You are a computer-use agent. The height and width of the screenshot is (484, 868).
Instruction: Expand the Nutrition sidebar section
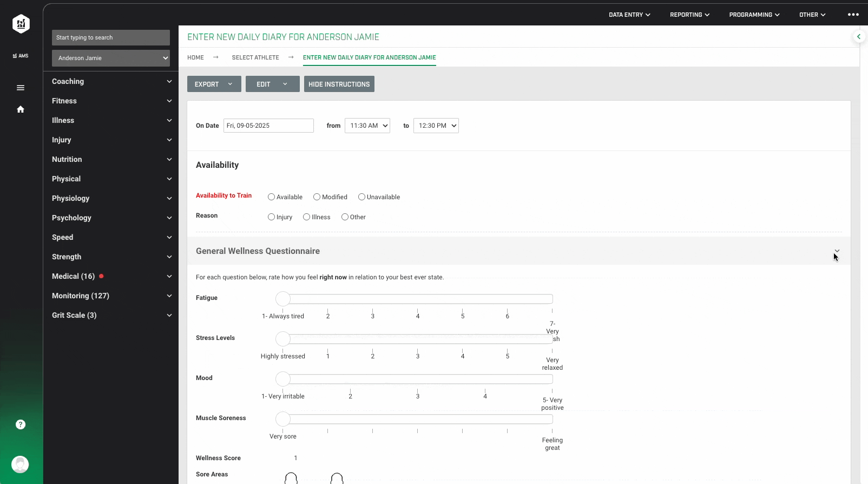(x=111, y=159)
